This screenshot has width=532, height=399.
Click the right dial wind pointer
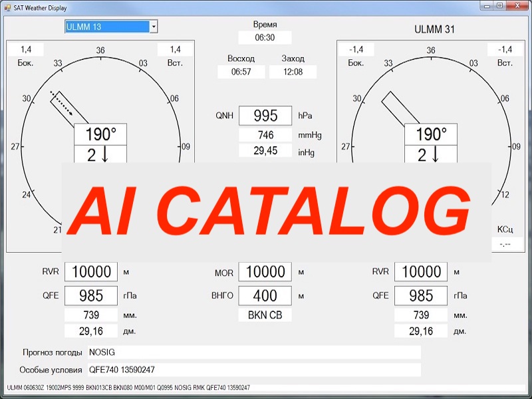click(395, 108)
